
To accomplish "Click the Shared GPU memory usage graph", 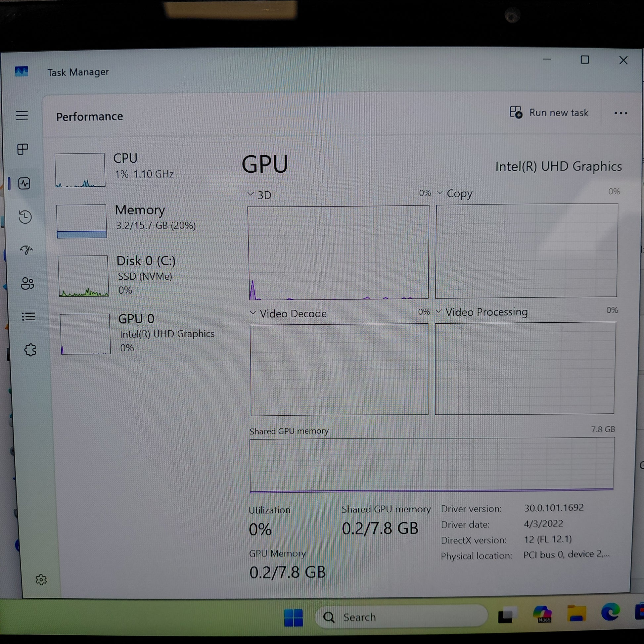I will click(x=432, y=465).
